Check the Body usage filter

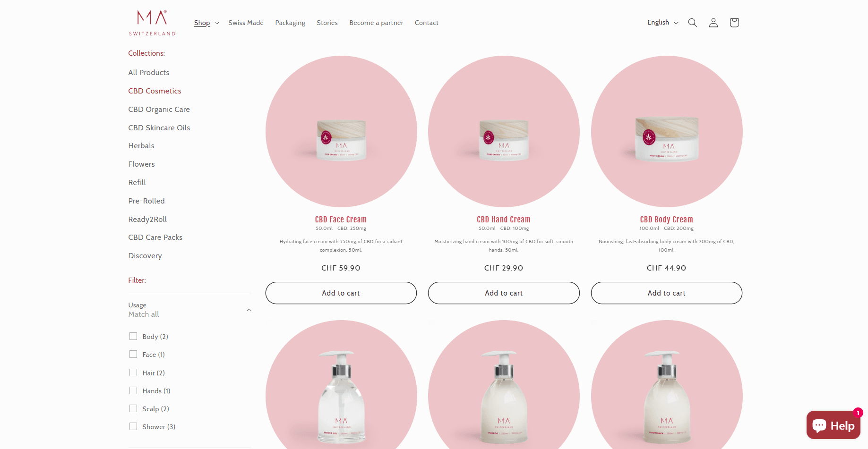pos(133,336)
